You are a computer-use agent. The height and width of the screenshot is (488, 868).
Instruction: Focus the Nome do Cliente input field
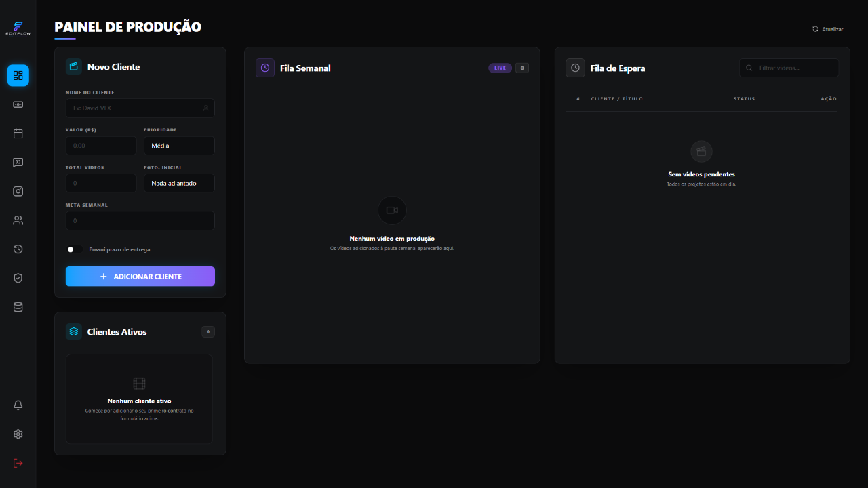click(x=140, y=108)
